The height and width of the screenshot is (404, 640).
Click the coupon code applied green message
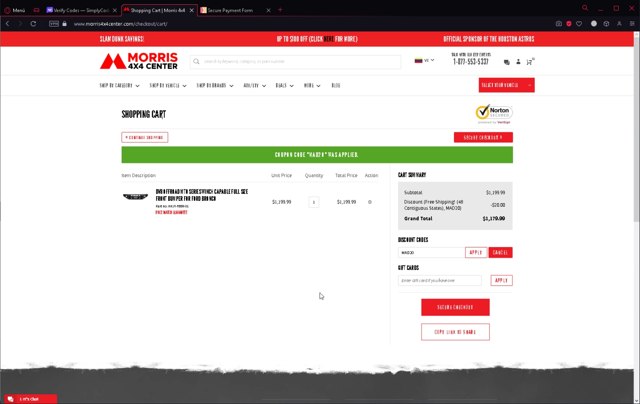click(x=317, y=155)
